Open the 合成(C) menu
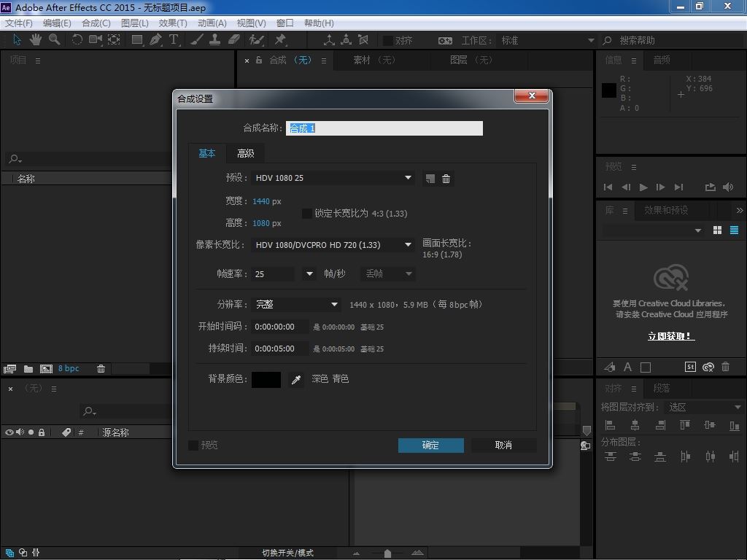This screenshot has height=560, width=747. (96, 23)
